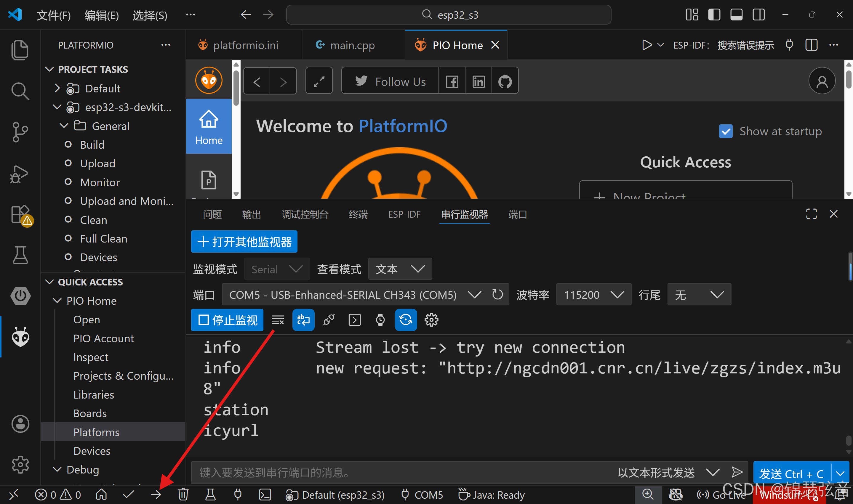Image resolution: width=853 pixels, height=504 pixels.
Task: Click the PlatformIO Upload arrow in status bar
Action: pos(156,495)
